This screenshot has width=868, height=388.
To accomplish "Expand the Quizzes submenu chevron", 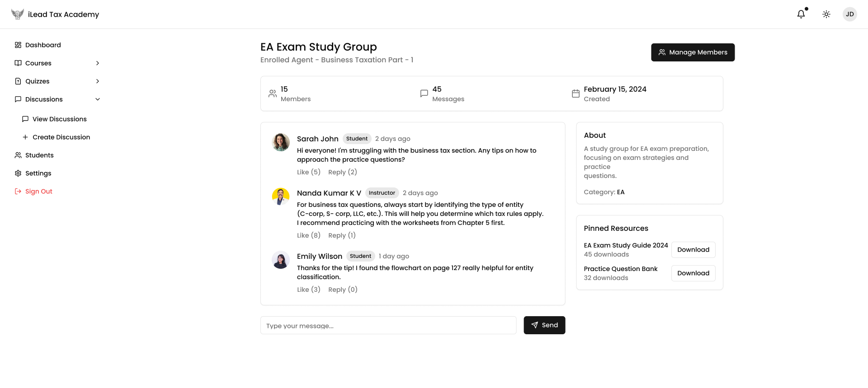I will click(98, 81).
